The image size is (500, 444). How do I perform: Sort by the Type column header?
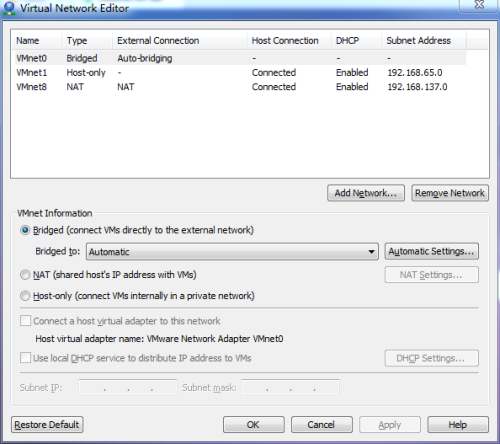87,41
